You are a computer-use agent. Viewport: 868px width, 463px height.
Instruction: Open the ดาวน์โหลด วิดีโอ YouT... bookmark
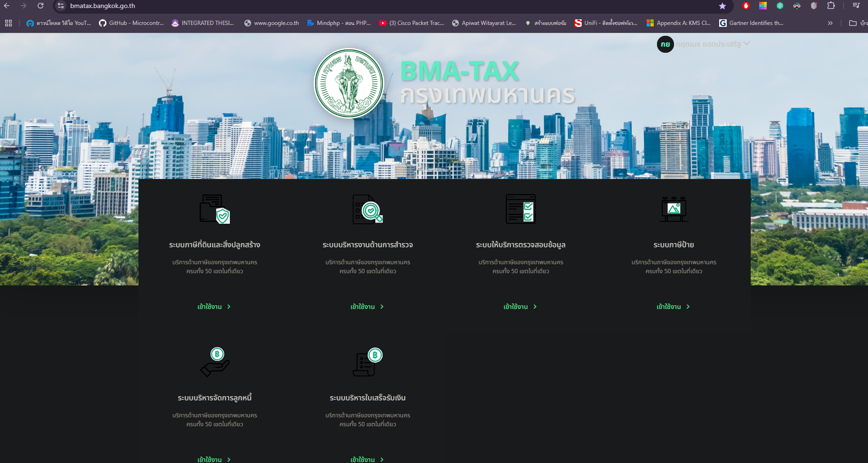tap(59, 23)
